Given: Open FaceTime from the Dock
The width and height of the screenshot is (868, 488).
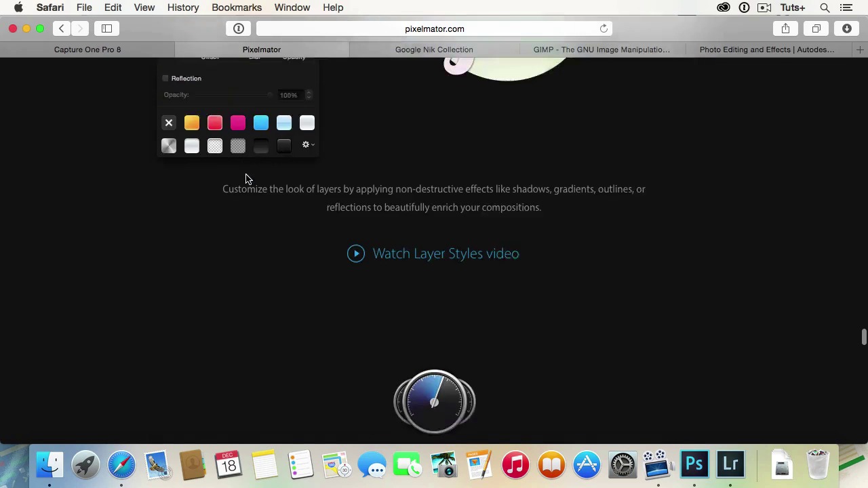Looking at the screenshot, I should pos(408,465).
